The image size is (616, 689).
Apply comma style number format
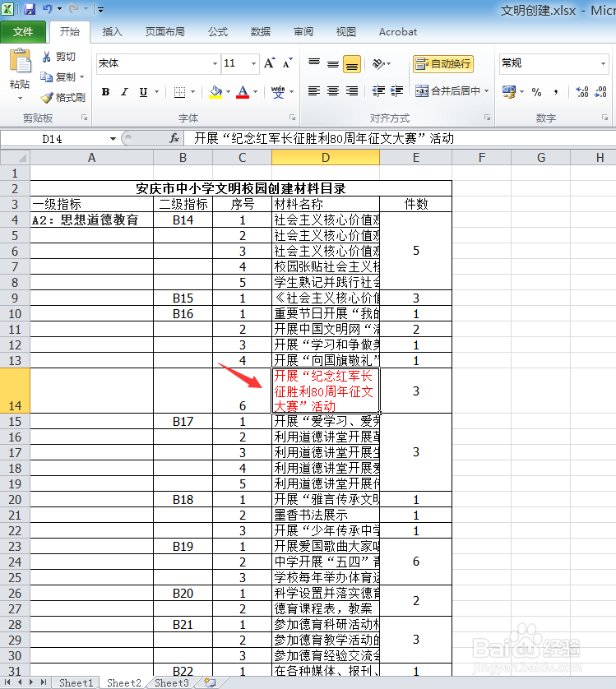[x=556, y=92]
